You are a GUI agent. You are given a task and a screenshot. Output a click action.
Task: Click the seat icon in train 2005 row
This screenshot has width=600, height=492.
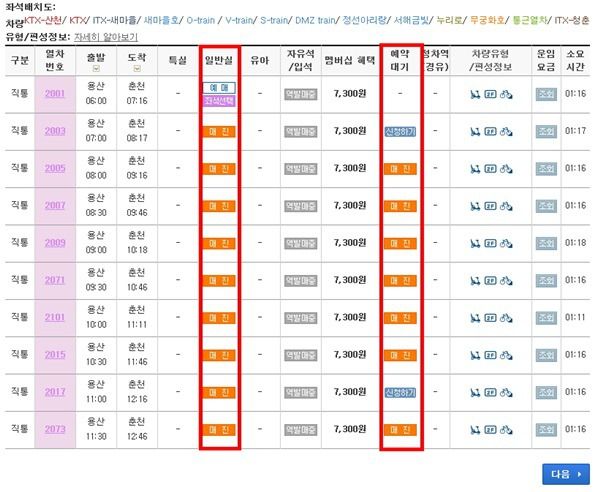(x=475, y=169)
